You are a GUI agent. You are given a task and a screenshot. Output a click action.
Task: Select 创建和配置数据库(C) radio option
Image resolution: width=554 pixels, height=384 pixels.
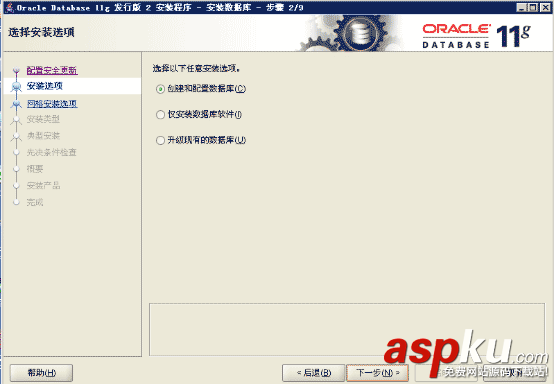[201, 89]
